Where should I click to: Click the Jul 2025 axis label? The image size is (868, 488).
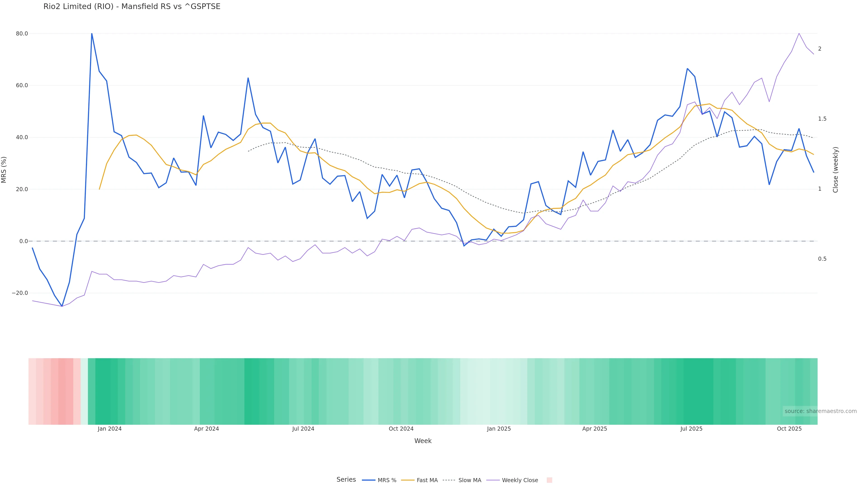coord(691,429)
